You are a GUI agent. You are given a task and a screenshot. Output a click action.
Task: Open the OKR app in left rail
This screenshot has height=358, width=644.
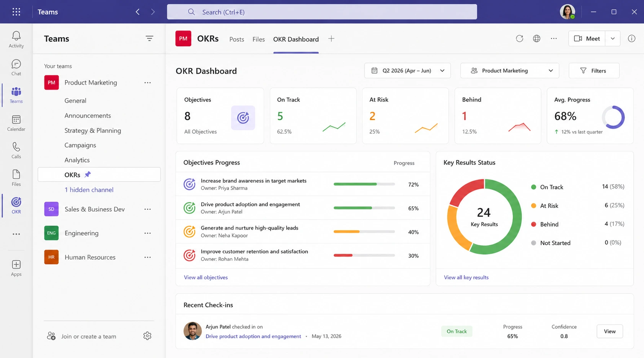[16, 206]
